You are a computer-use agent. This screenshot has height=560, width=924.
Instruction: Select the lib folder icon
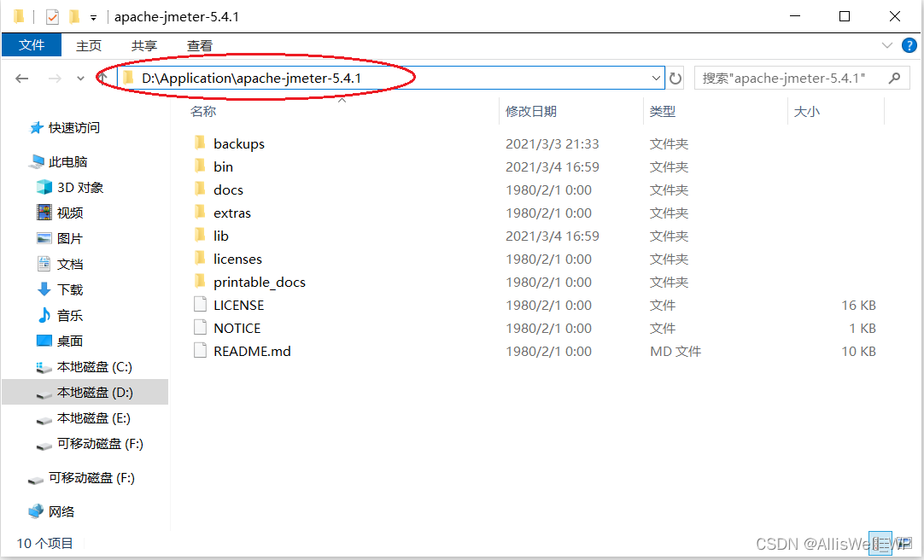coord(201,235)
